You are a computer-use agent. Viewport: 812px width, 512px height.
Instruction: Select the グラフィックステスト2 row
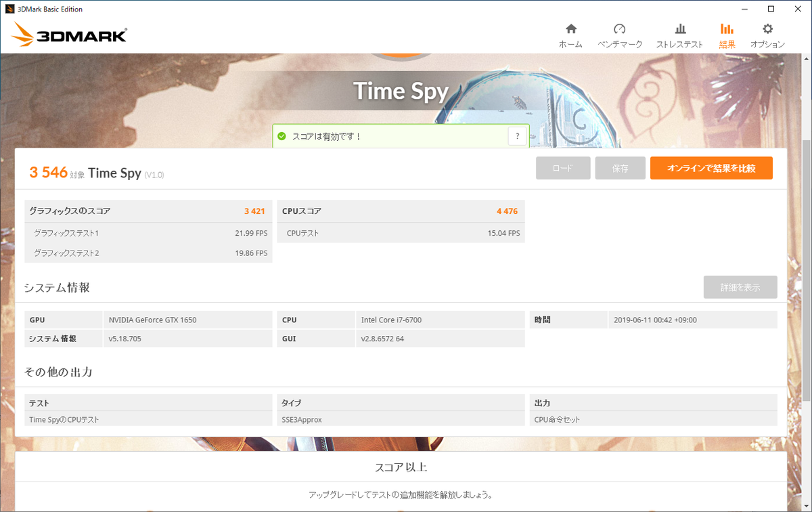(148, 253)
